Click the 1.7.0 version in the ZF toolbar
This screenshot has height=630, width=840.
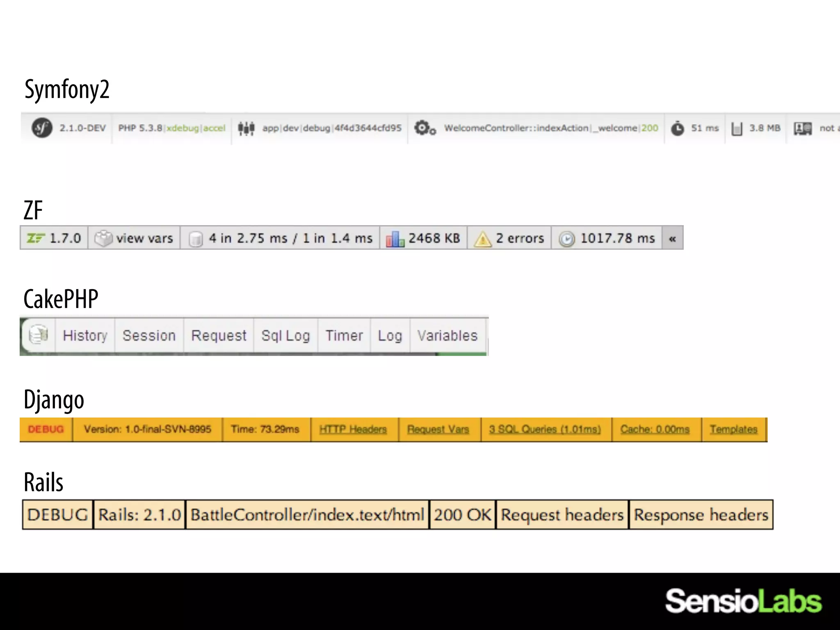[x=65, y=238]
